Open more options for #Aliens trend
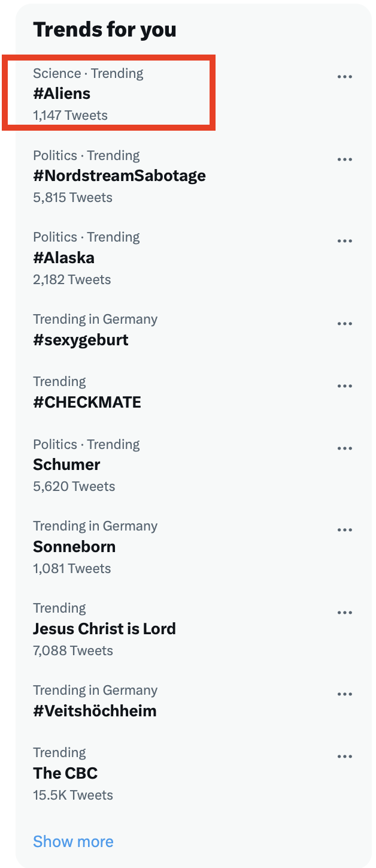 344,77
